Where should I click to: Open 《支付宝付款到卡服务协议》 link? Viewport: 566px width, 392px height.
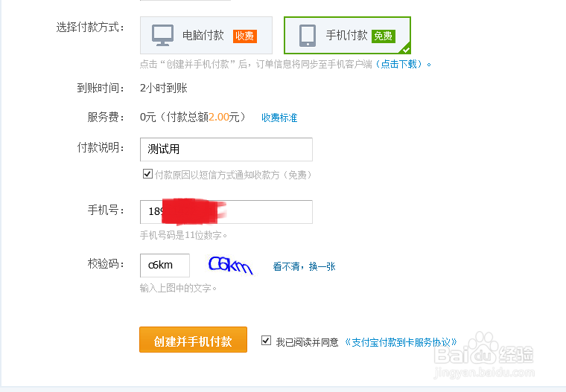point(401,342)
